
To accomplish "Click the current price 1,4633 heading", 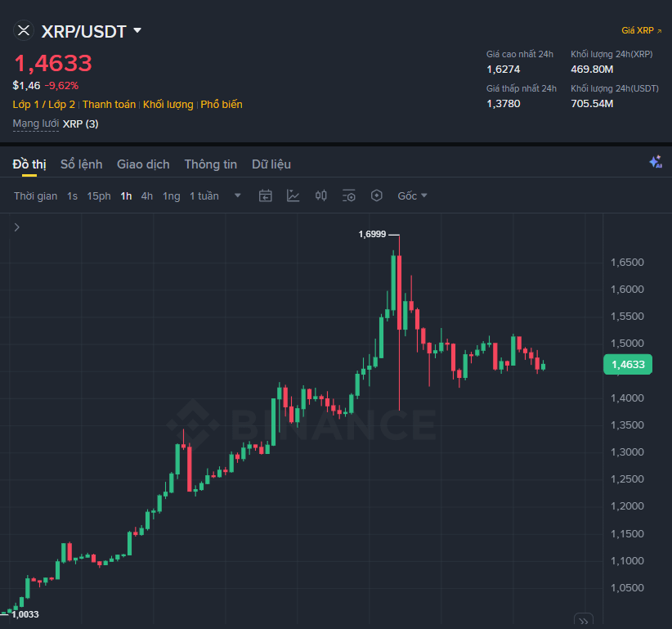I will [53, 64].
